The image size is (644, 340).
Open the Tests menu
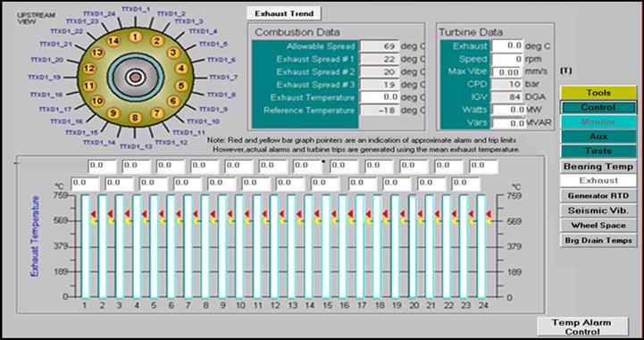(x=598, y=151)
